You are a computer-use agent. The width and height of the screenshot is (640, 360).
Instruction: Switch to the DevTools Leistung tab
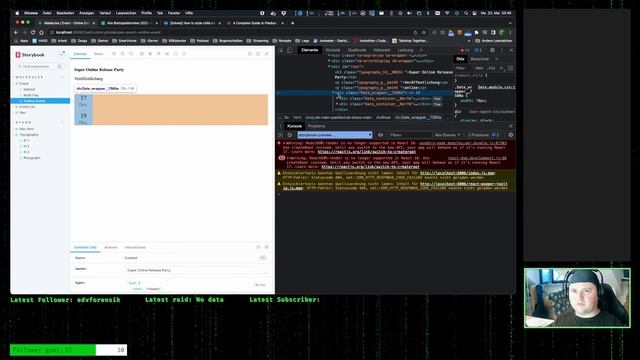point(405,50)
